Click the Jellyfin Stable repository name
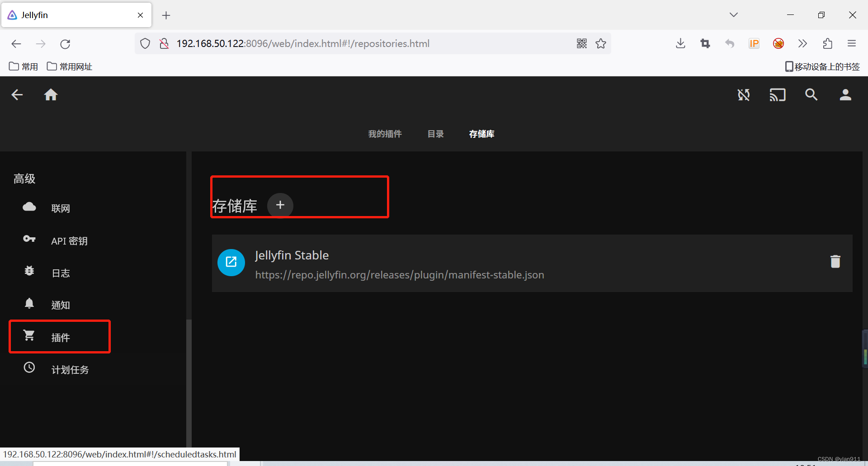Image resolution: width=868 pixels, height=466 pixels. pos(292,255)
